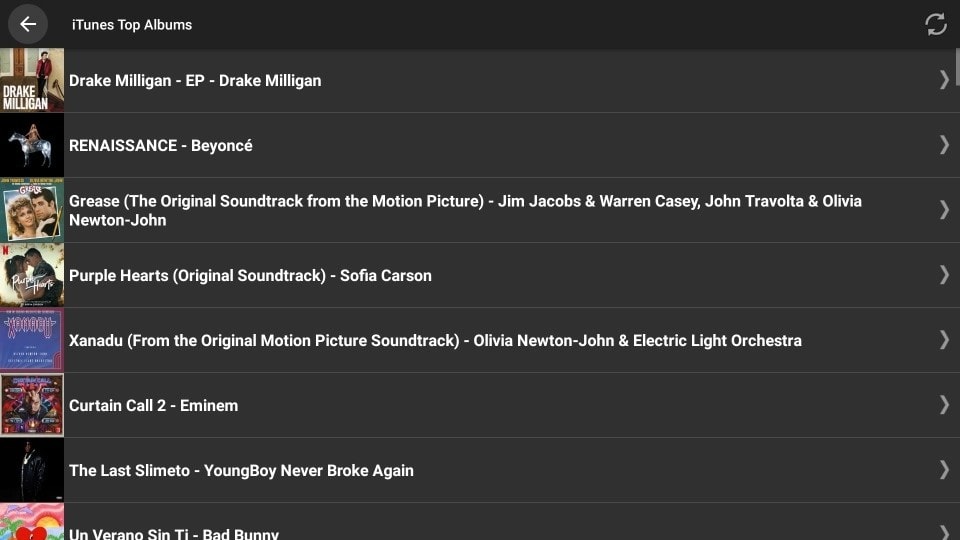Expand Drake Milligan - EP row chevron
The height and width of the screenshot is (540, 960).
(x=944, y=80)
